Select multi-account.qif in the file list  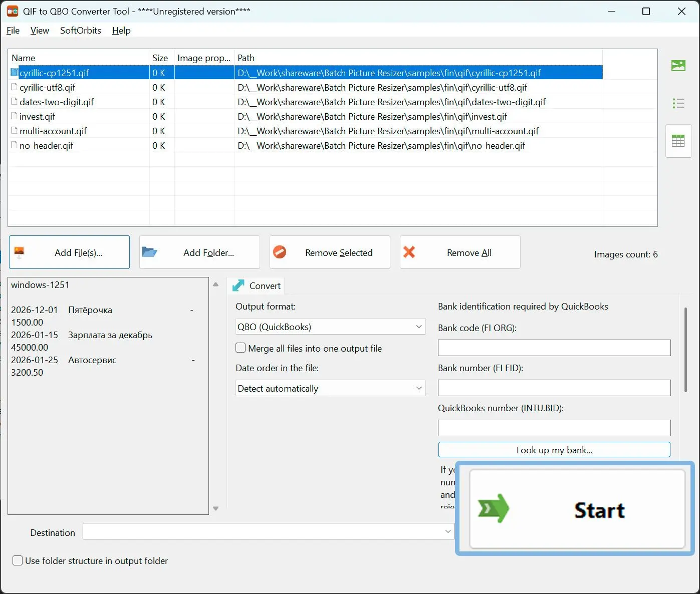point(53,131)
